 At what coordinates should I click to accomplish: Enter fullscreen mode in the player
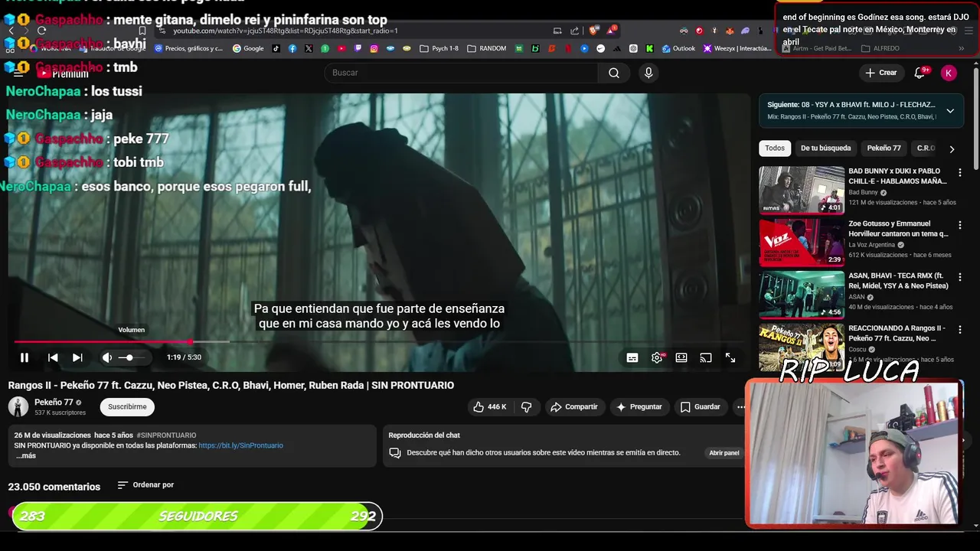pyautogui.click(x=730, y=357)
